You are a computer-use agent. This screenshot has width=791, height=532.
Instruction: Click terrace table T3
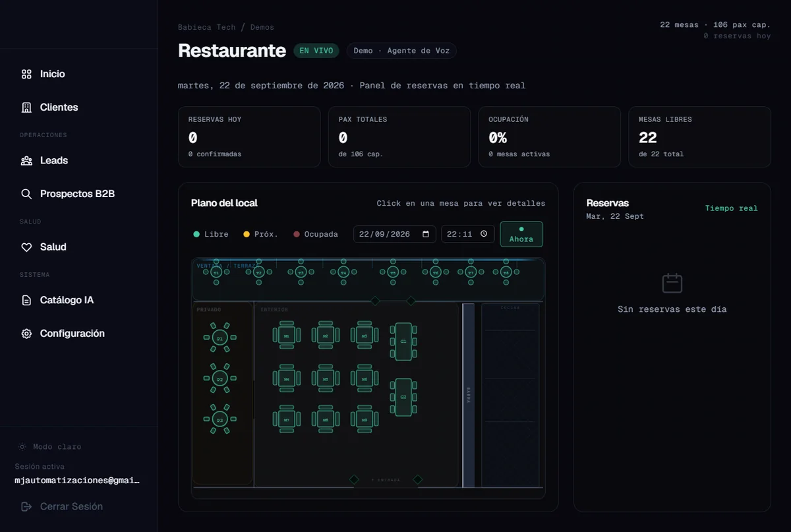301,272
